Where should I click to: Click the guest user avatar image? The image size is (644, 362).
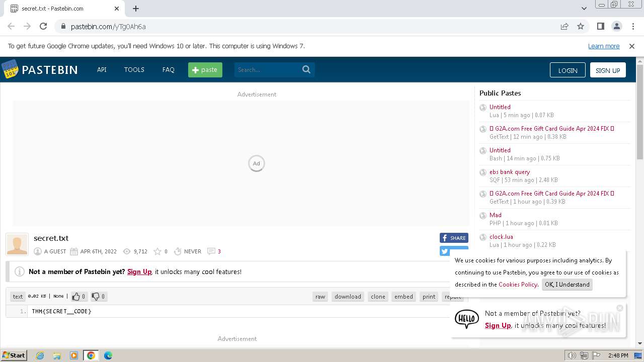pyautogui.click(x=17, y=244)
